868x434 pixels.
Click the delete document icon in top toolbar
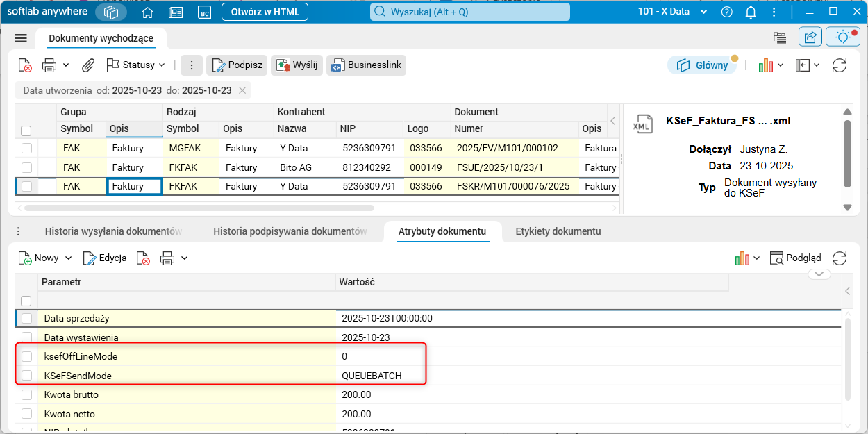click(x=25, y=65)
